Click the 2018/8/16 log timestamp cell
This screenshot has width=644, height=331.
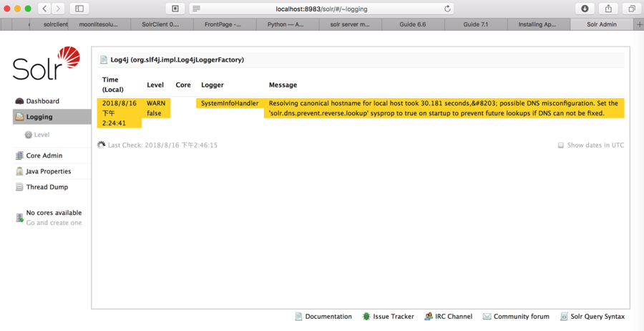coord(119,113)
